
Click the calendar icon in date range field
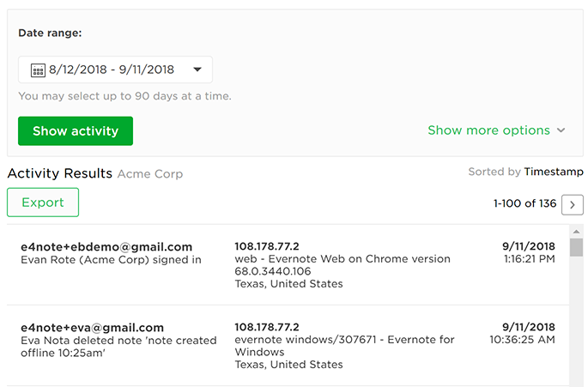[38, 70]
